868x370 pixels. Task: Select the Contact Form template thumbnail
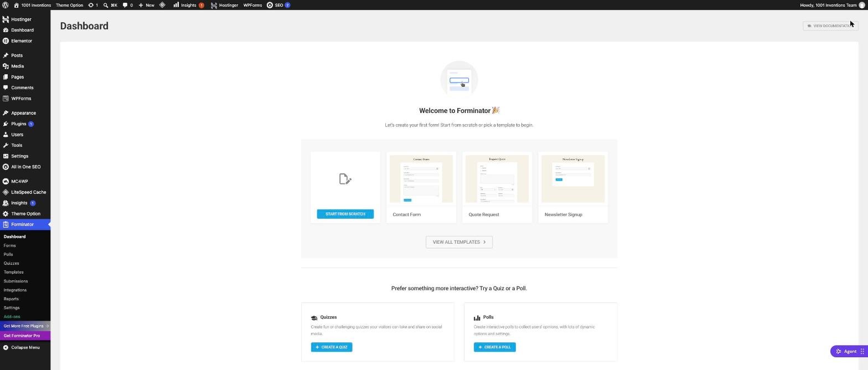(421, 179)
